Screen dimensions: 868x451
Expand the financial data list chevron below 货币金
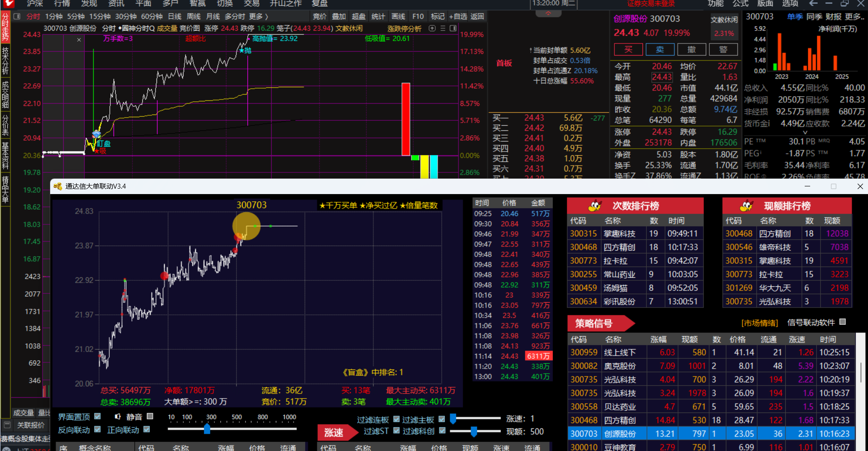pos(805,133)
